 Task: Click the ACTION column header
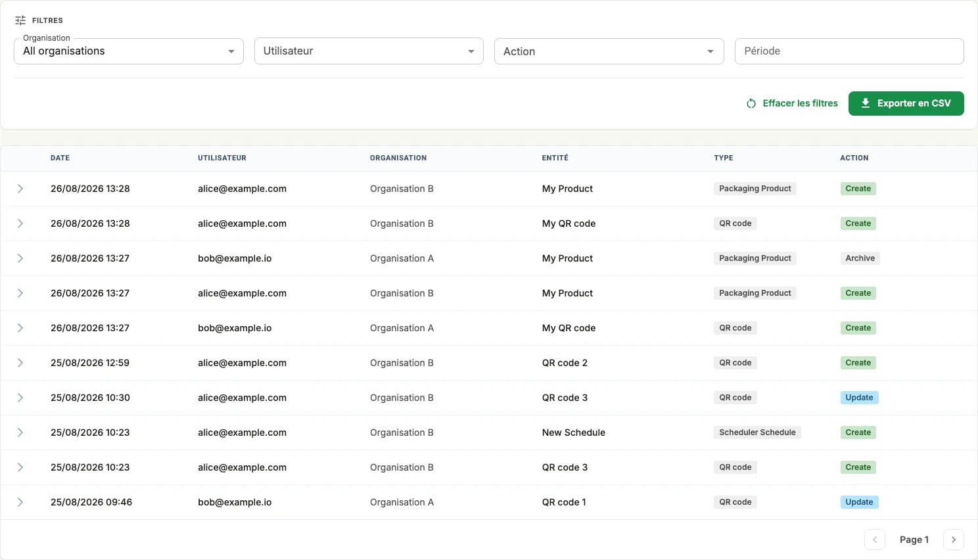[854, 158]
